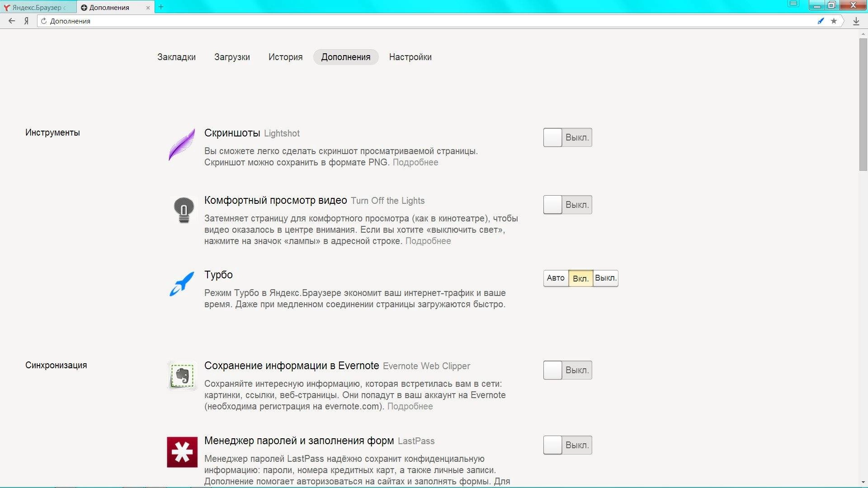This screenshot has height=488, width=868.
Task: Reload the page with the refresh icon
Action: pyautogui.click(x=44, y=21)
